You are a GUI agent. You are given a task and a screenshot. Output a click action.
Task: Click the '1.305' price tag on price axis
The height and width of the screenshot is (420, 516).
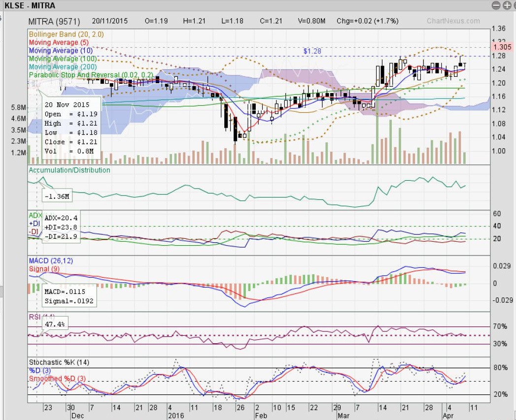pos(503,47)
